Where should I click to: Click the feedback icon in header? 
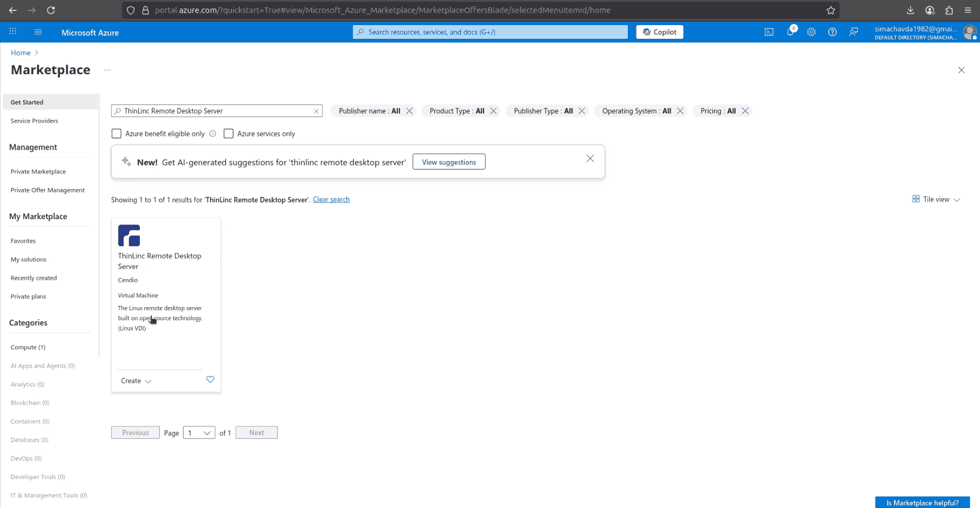point(853,33)
